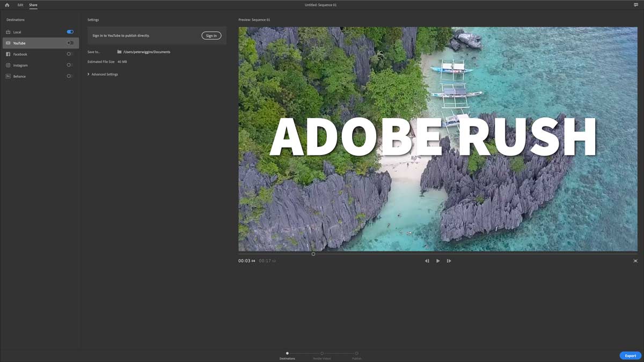Viewport: 644px width, 362px height.
Task: Switch to the Edit tab
Action: coord(20,5)
